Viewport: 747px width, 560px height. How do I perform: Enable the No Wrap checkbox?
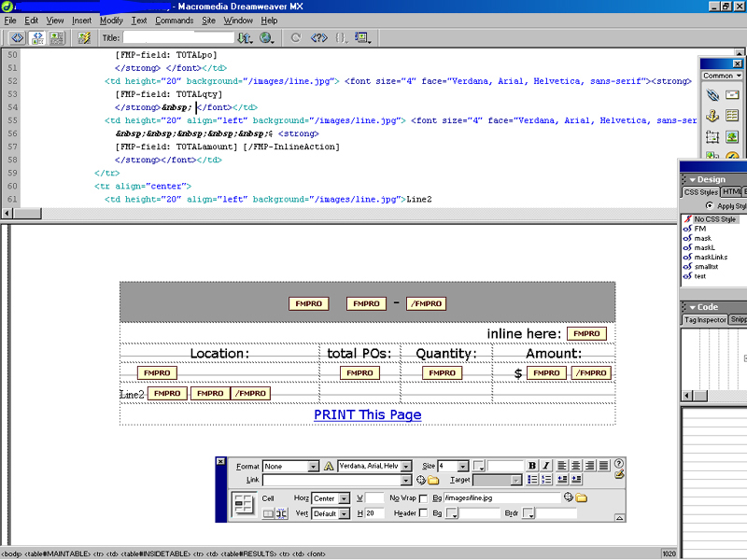pos(424,498)
